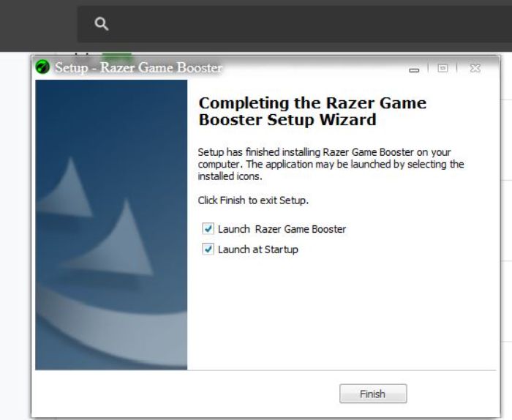The width and height of the screenshot is (512, 420).
Task: Minimize the Razer Game Booster setup window
Action: (414, 70)
